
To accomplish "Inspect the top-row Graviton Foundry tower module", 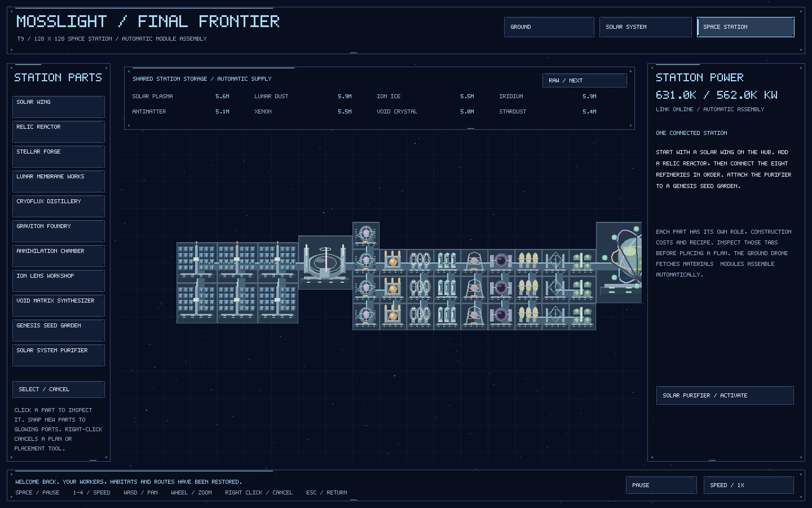I will tap(474, 262).
